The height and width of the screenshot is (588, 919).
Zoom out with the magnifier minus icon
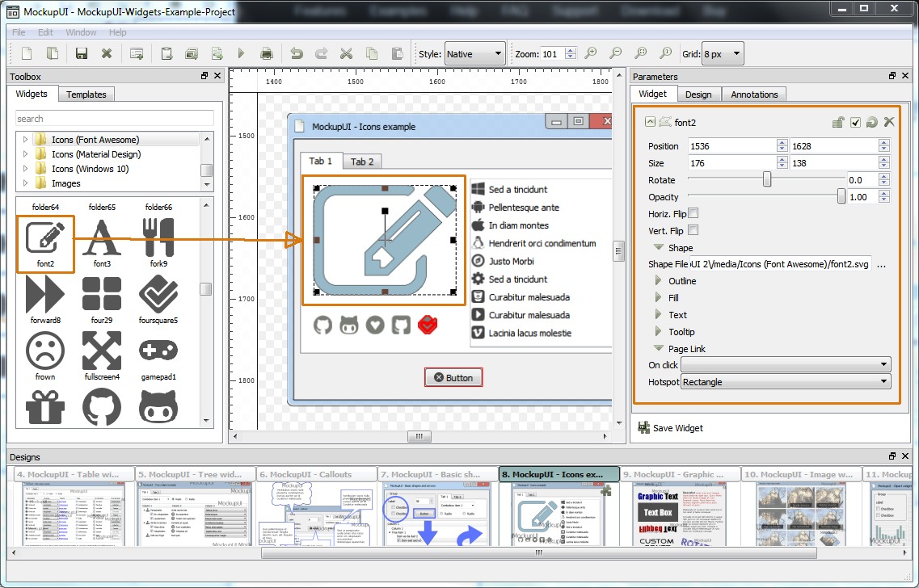615,54
